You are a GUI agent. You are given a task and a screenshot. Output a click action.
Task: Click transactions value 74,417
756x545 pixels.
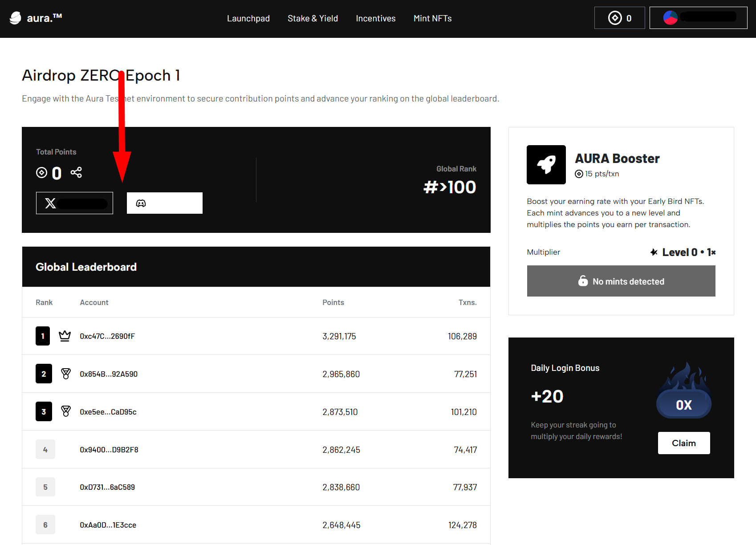465,450
